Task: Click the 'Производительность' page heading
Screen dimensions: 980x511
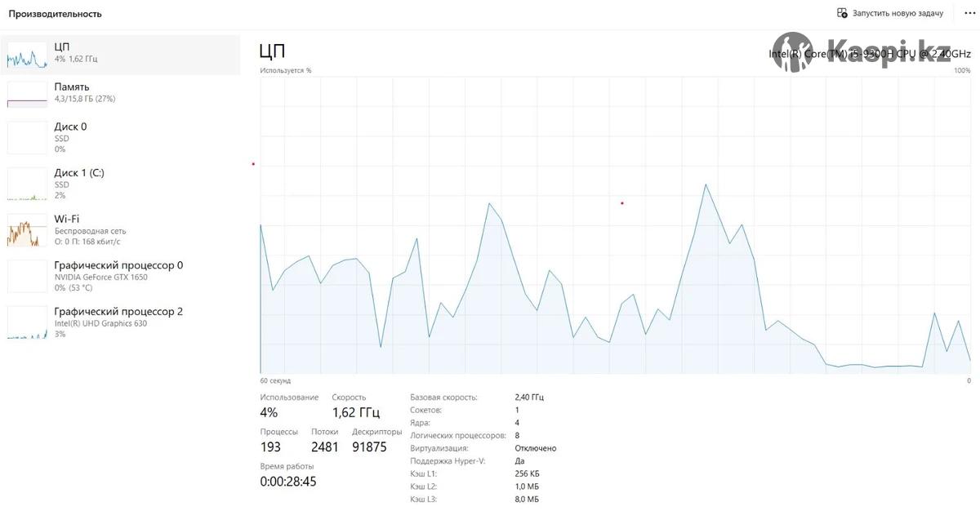Action: click(x=56, y=14)
